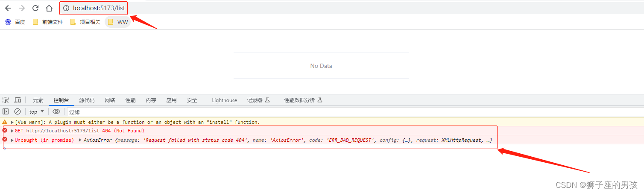644x193 pixels.
Task: Toggle the live expression eye icon
Action: click(x=56, y=111)
